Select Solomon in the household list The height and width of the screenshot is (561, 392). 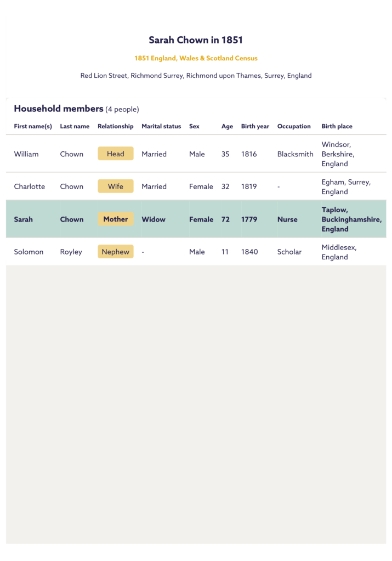(x=29, y=252)
